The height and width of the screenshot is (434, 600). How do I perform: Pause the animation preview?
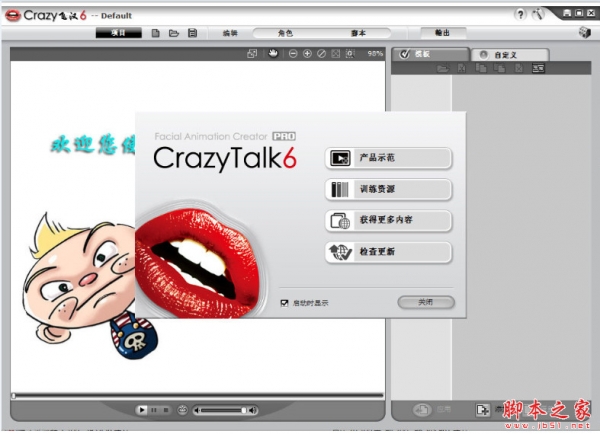[154, 410]
